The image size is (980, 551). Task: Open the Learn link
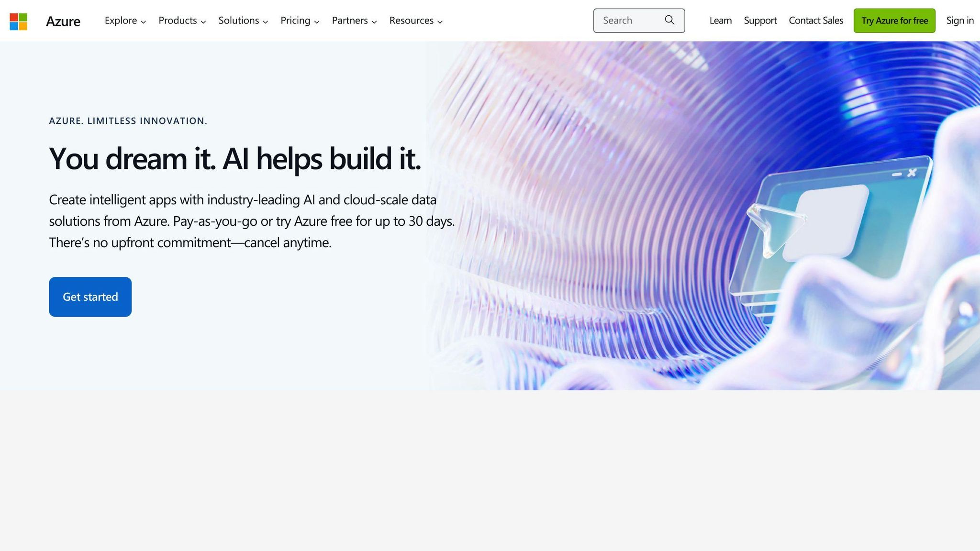coord(721,21)
